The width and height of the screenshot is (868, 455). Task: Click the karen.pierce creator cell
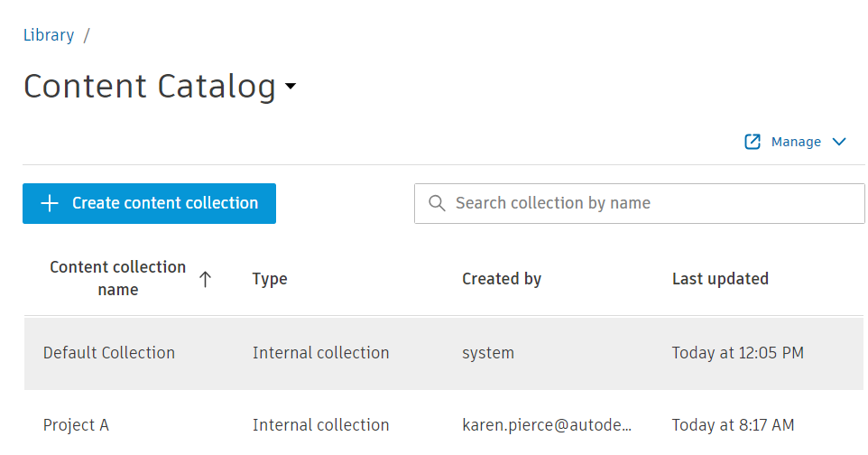(x=547, y=425)
